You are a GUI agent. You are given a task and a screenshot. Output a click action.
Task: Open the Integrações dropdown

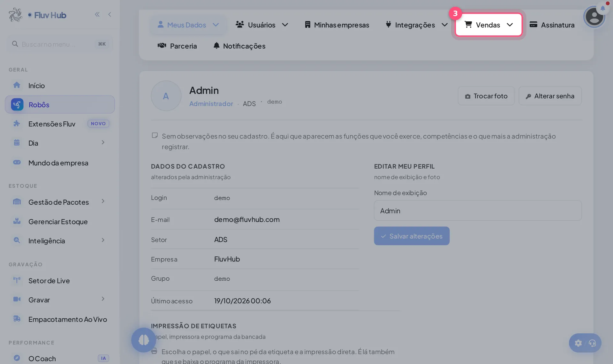click(x=416, y=25)
